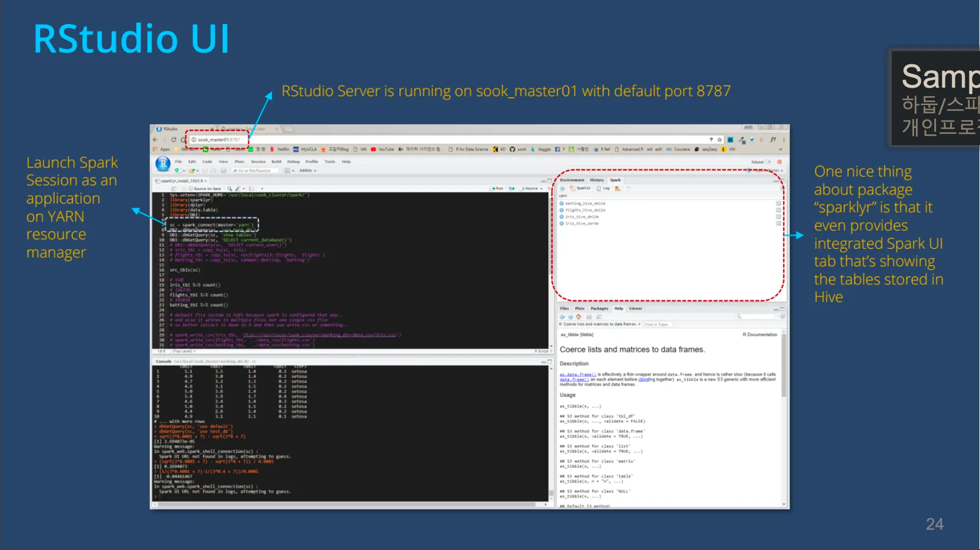
Task: Click the Help pane home icon
Action: tap(579, 317)
